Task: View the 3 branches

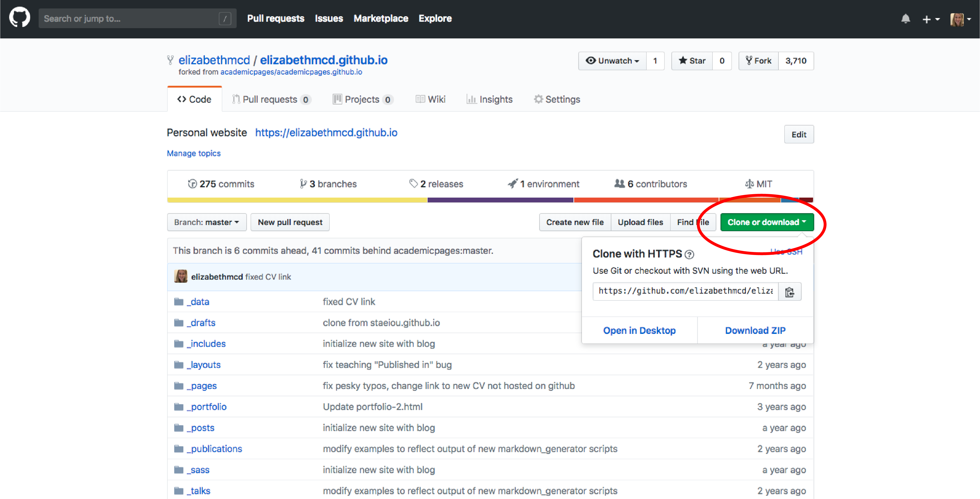Action: coord(328,184)
